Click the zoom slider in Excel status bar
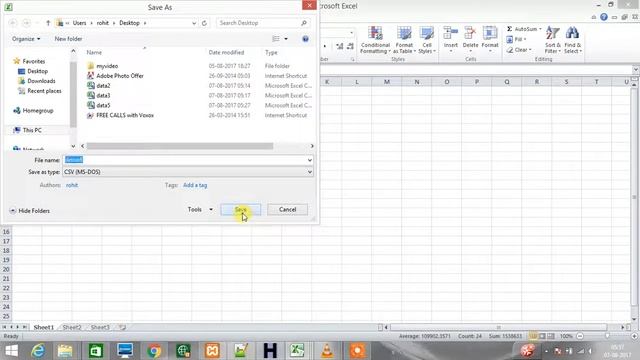Image resolution: width=640 pixels, height=360 pixels. click(607, 336)
